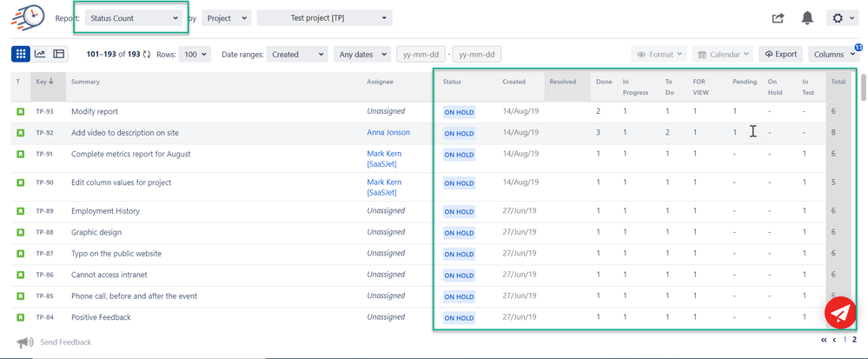Screen dimensions: 868x359
Task: Go to previous page arrow
Action: point(834,340)
